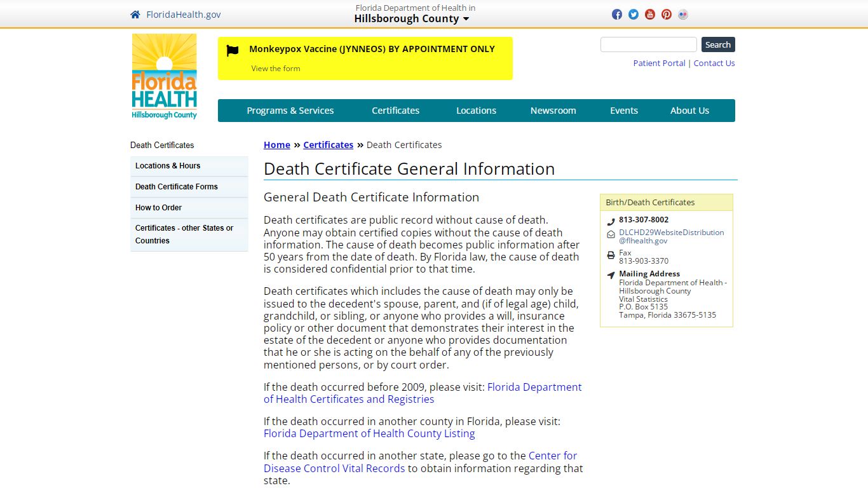Screen dimensions: 868x488
Task: Open the Locations navigation menu
Action: click(x=476, y=111)
